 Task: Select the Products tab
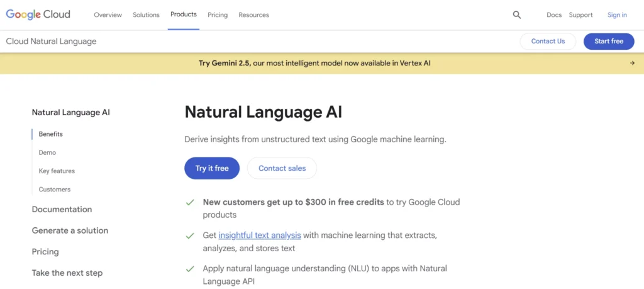[x=183, y=14]
